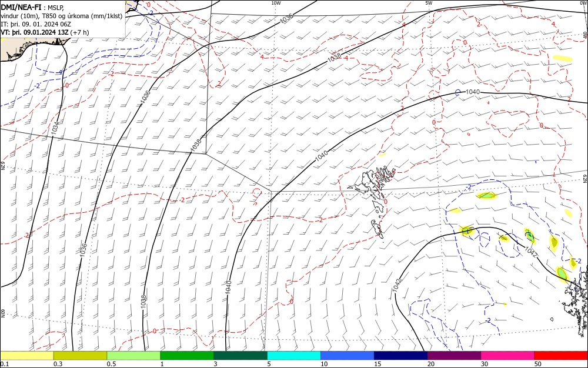
Task: Click the legend value '20'
Action: pyautogui.click(x=431, y=364)
